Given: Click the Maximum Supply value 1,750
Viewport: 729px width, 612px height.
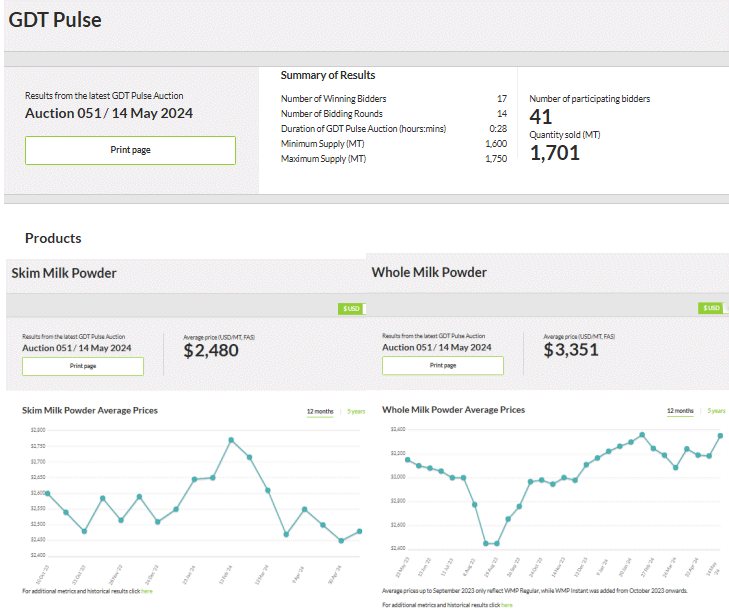Looking at the screenshot, I should click(x=496, y=159).
